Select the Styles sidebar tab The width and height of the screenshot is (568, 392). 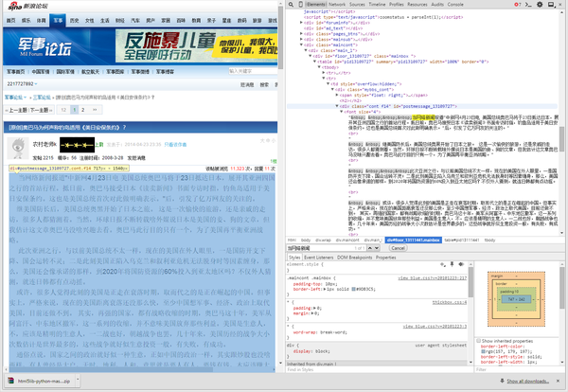coord(294,258)
